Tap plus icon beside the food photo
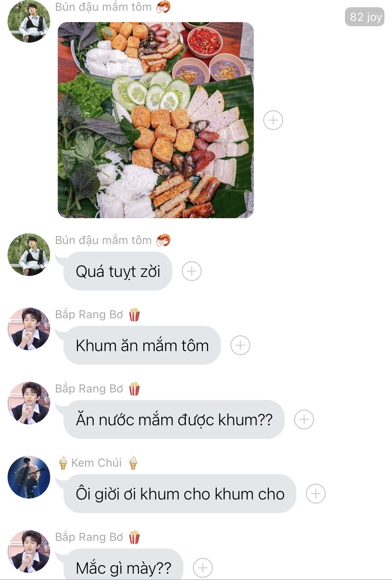 tap(273, 120)
